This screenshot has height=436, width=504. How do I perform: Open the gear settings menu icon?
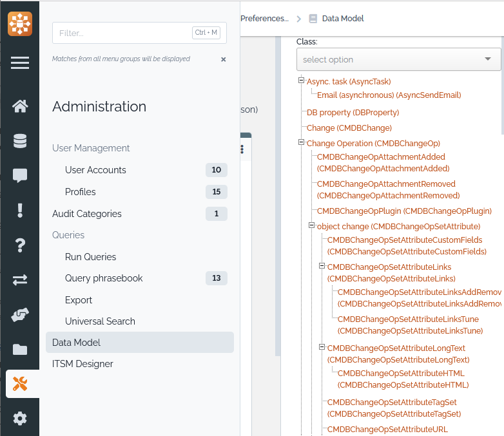click(x=19, y=419)
